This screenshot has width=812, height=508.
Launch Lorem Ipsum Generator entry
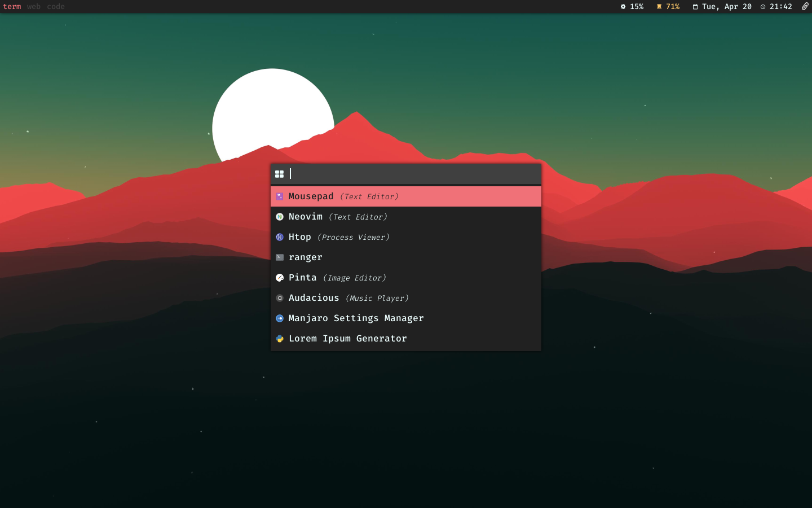pos(406,339)
